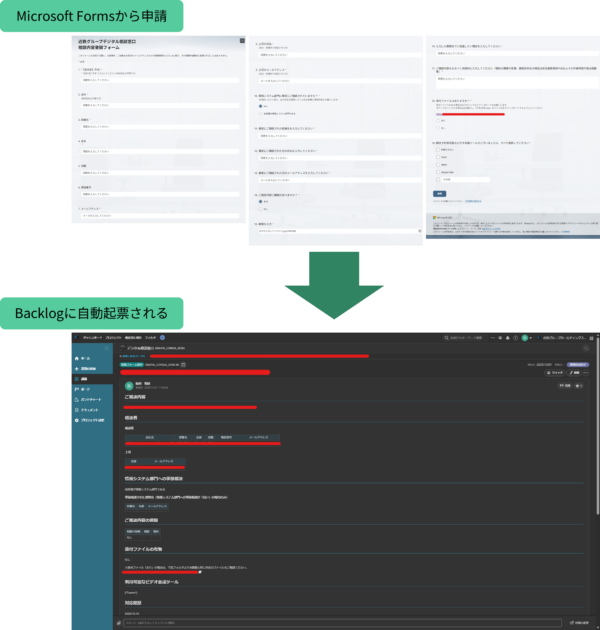Open the apps grid icon at Backlog top right

591,338
